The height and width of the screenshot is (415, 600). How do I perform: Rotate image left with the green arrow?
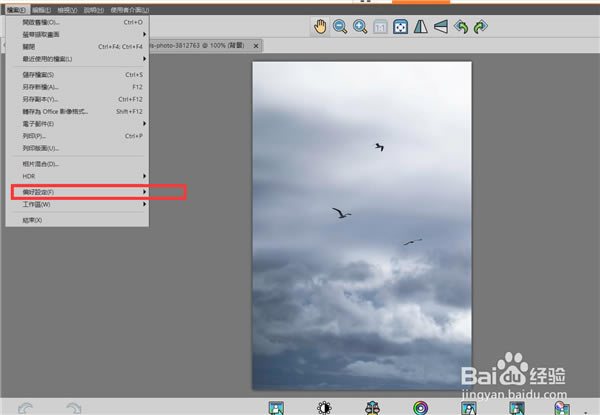[461, 27]
